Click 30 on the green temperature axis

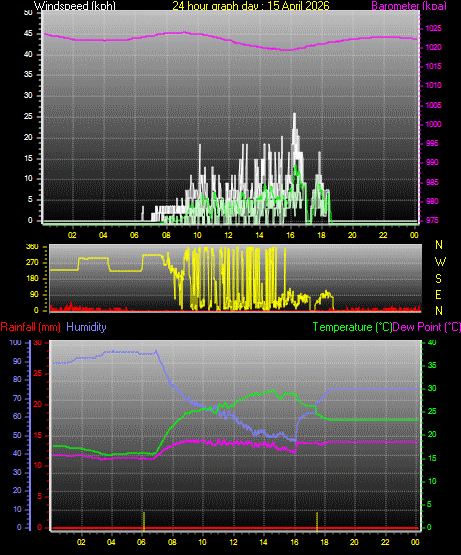(432, 388)
